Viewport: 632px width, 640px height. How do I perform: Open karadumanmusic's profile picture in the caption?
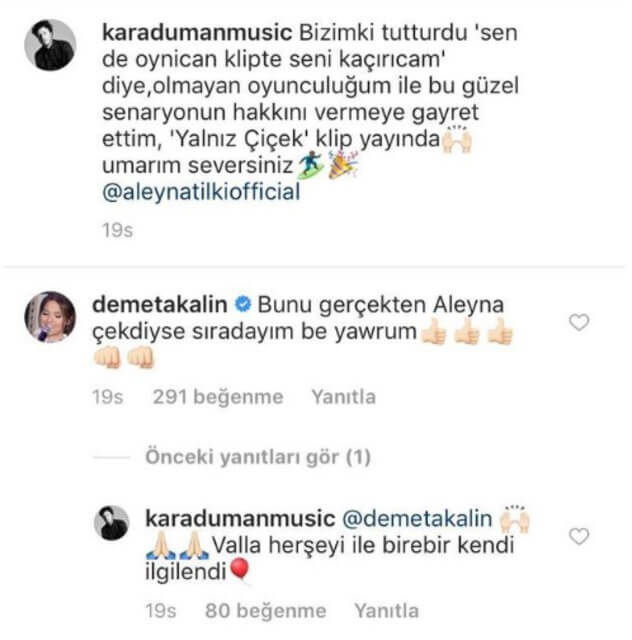pyautogui.click(x=50, y=45)
